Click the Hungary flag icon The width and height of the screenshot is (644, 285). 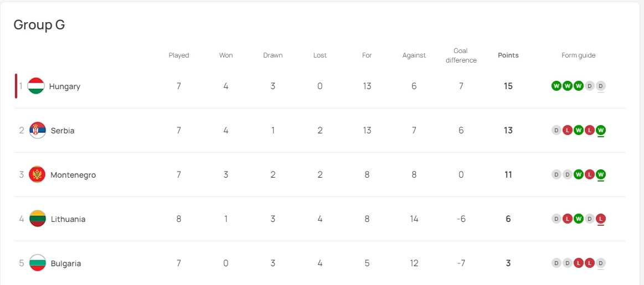click(x=36, y=86)
